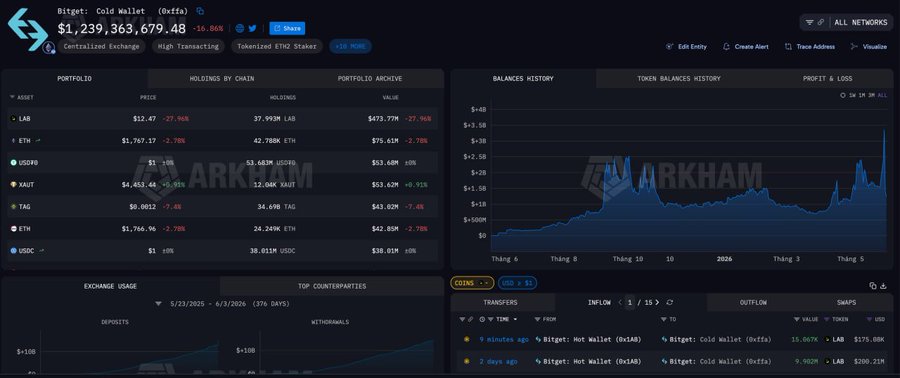
Task: Open the Twitter bird icon
Action: (253, 28)
